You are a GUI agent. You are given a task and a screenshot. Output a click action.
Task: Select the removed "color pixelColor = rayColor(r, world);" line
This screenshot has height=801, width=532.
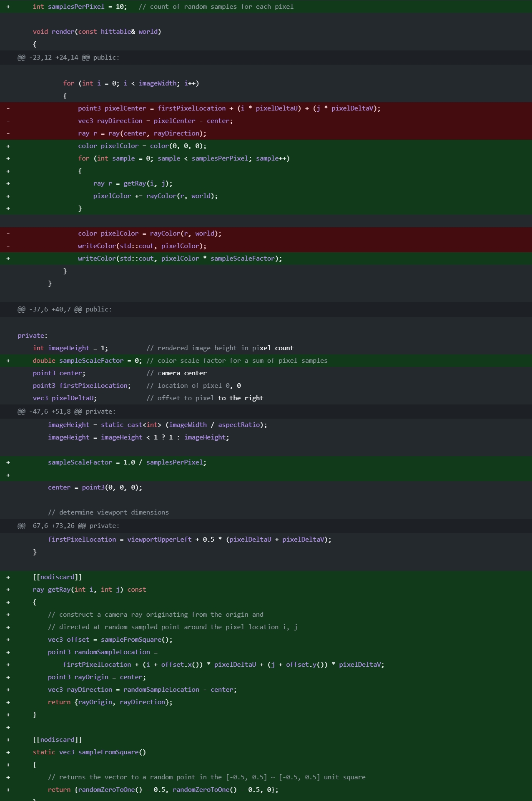[x=266, y=234]
